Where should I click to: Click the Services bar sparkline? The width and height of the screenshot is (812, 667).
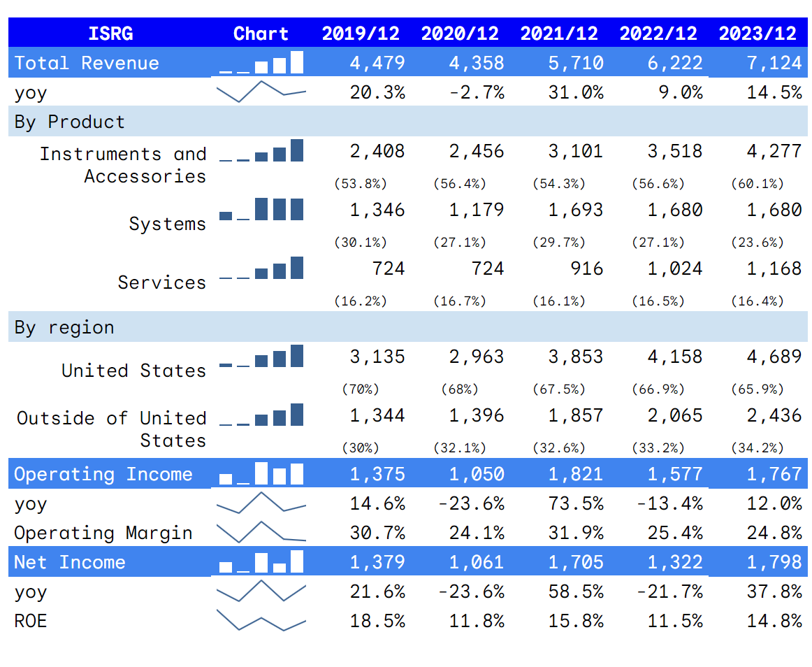tap(261, 268)
